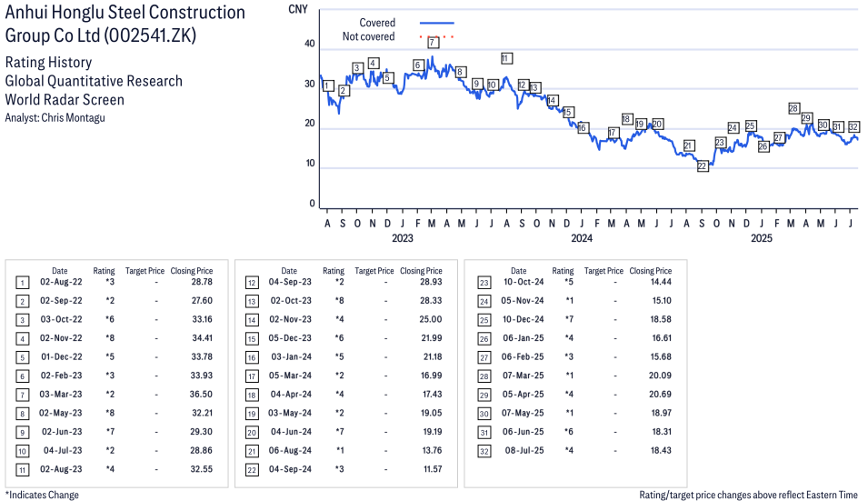Click chart marker number 18
The height and width of the screenshot is (501, 868).
(626, 119)
